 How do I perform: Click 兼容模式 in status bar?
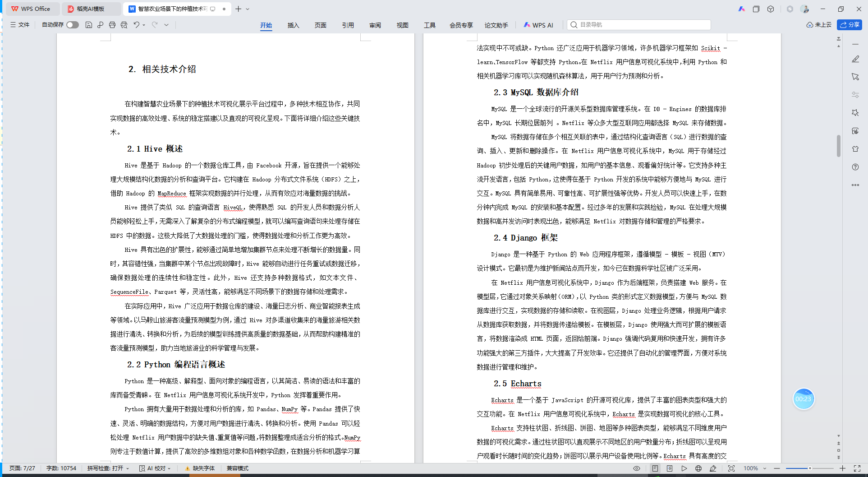click(x=238, y=468)
